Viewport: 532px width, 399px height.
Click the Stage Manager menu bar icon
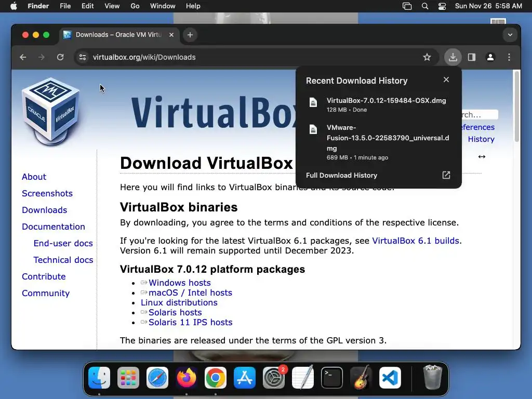[x=407, y=6]
